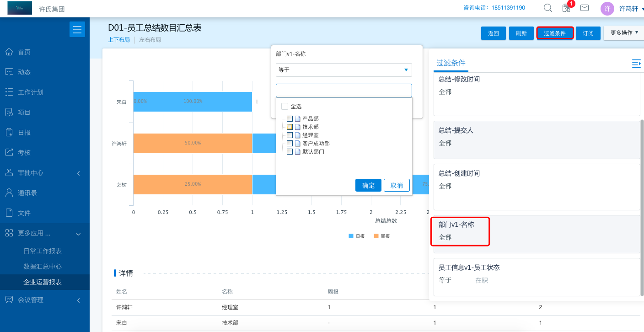
Task: Click the 项目 sidebar icon
Action: point(9,112)
